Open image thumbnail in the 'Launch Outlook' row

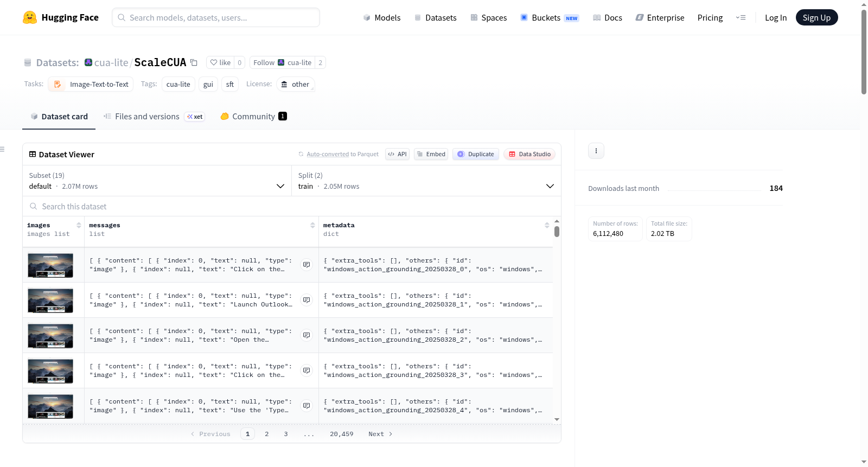[50, 300]
